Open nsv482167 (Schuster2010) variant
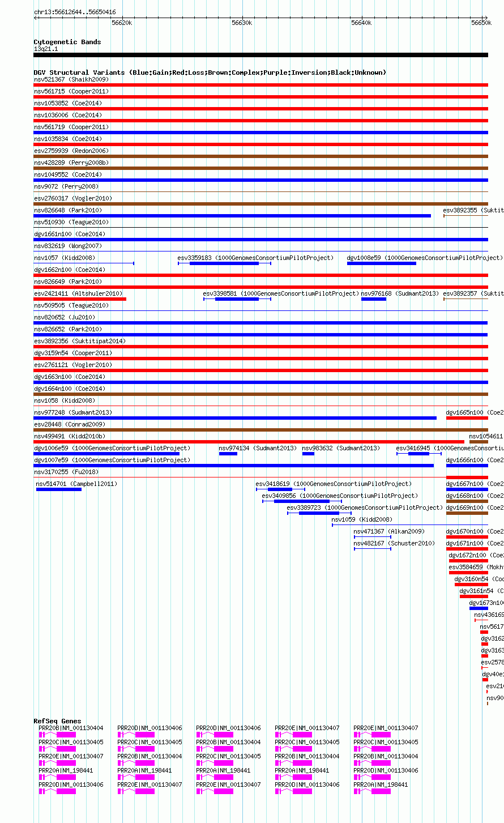The height and width of the screenshot is (823, 504). pyautogui.click(x=394, y=543)
